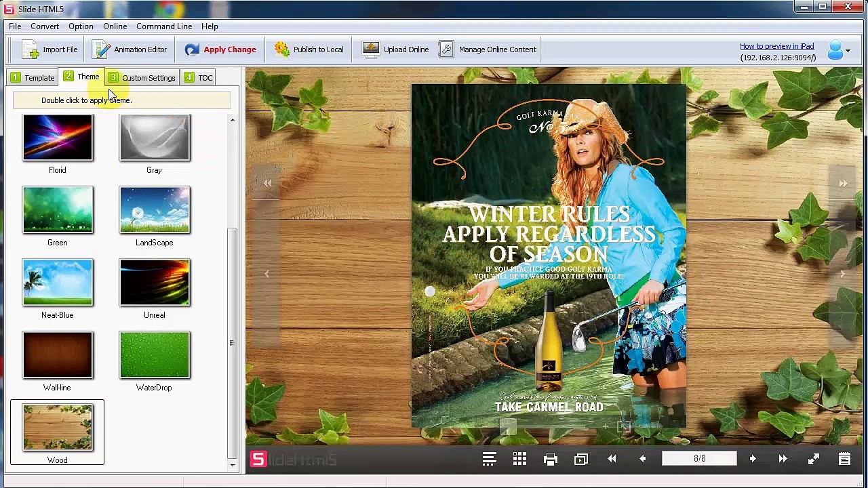868x488 pixels.
Task: Select the Wall-line theme thumbnail
Action: (x=58, y=355)
